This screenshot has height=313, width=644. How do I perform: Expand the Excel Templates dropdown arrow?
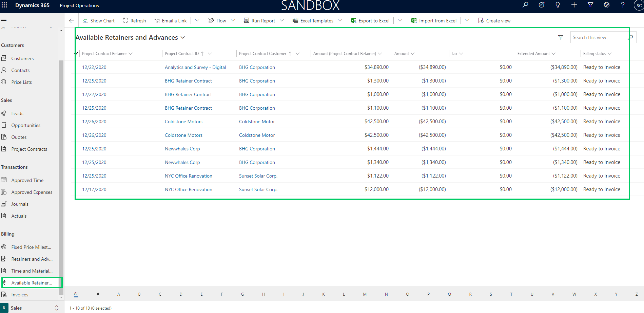(x=340, y=21)
